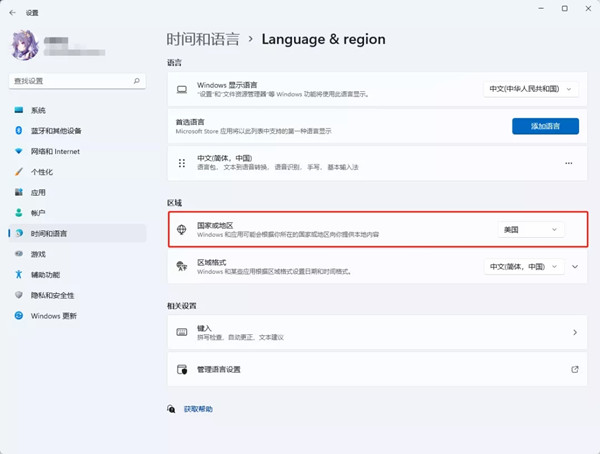Click the 管理语言设置 icon
Image resolution: width=600 pixels, height=454 pixels.
(x=182, y=369)
